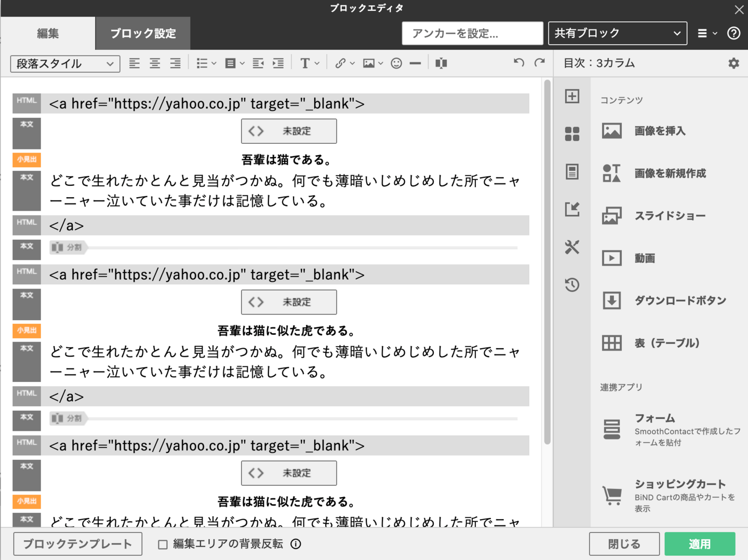Click slideshow icon in content panel
Image resolution: width=748 pixels, height=560 pixels.
coord(611,215)
